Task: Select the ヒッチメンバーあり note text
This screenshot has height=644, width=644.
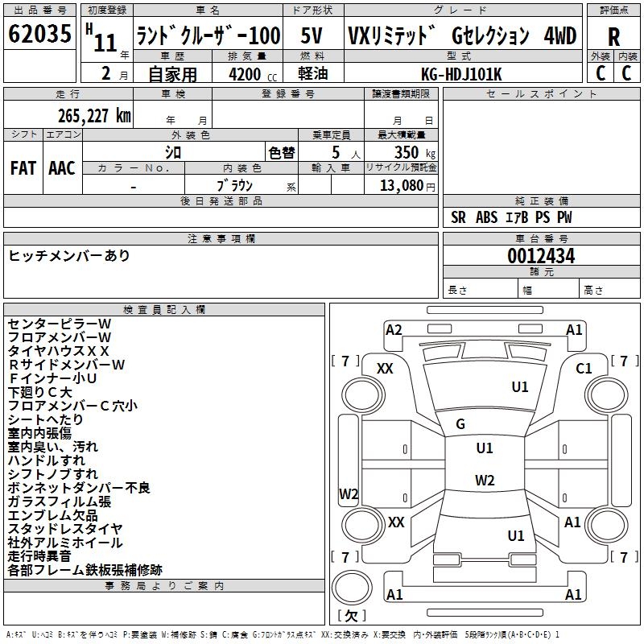Action: pyautogui.click(x=69, y=256)
